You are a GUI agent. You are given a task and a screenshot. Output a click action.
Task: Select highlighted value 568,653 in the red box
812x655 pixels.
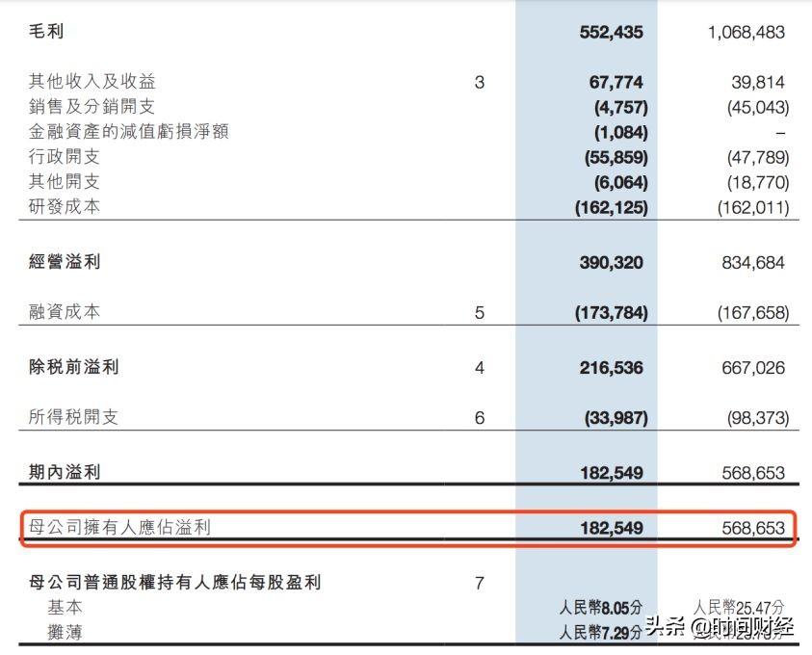[753, 528]
